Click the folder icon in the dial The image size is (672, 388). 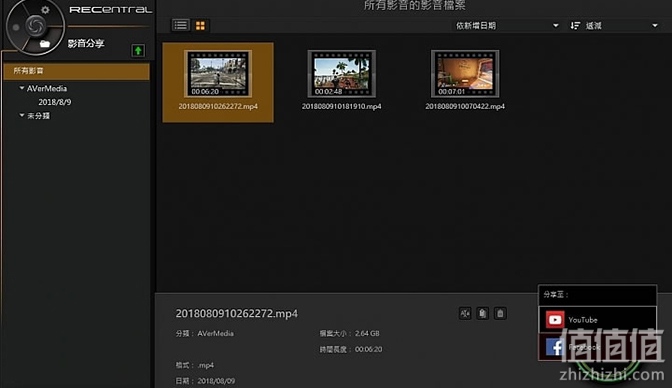click(45, 43)
